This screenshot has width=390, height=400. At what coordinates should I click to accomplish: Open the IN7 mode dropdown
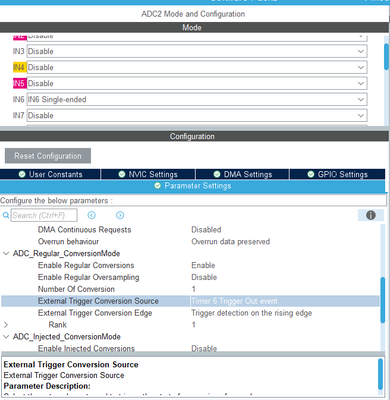197,115
